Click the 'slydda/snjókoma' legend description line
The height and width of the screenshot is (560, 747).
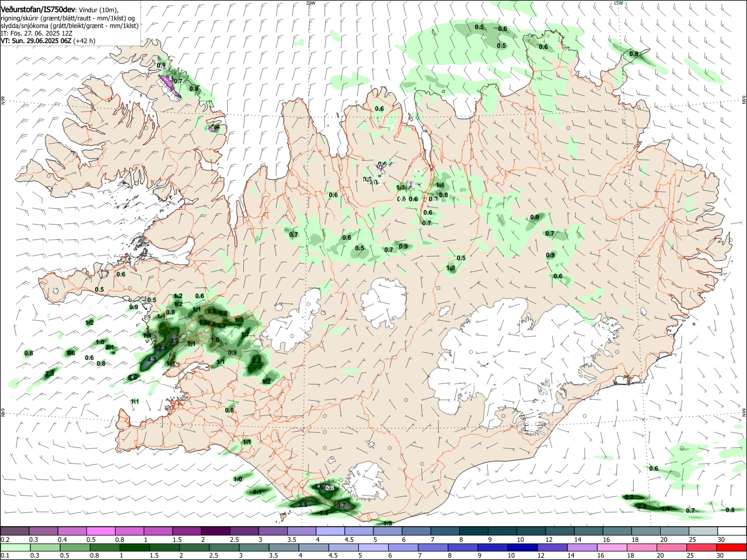pos(69,26)
